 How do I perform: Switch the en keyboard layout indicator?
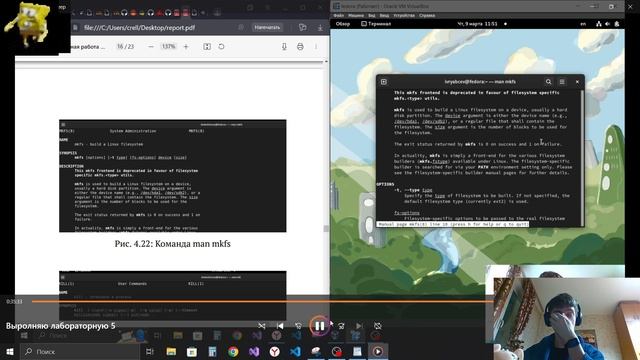[583, 24]
